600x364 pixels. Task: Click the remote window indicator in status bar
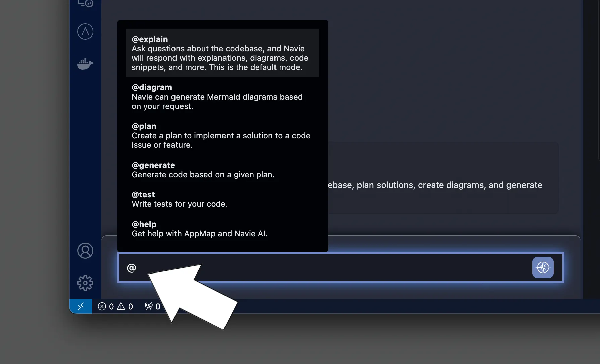(81, 306)
